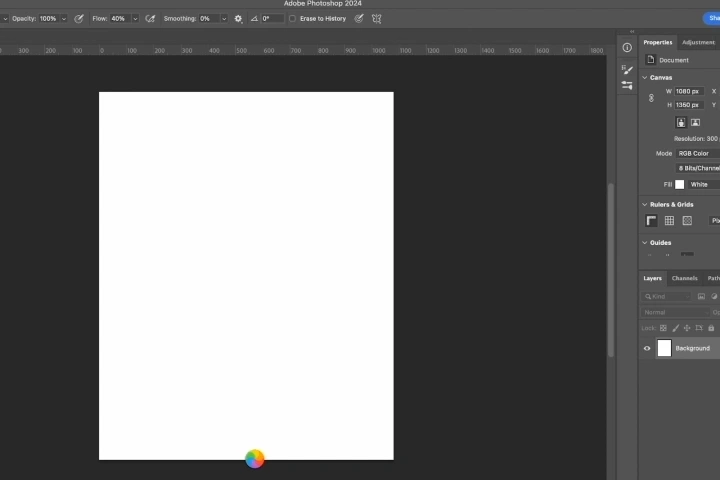Select the Background layer name
The height and width of the screenshot is (480, 720).
pos(692,349)
